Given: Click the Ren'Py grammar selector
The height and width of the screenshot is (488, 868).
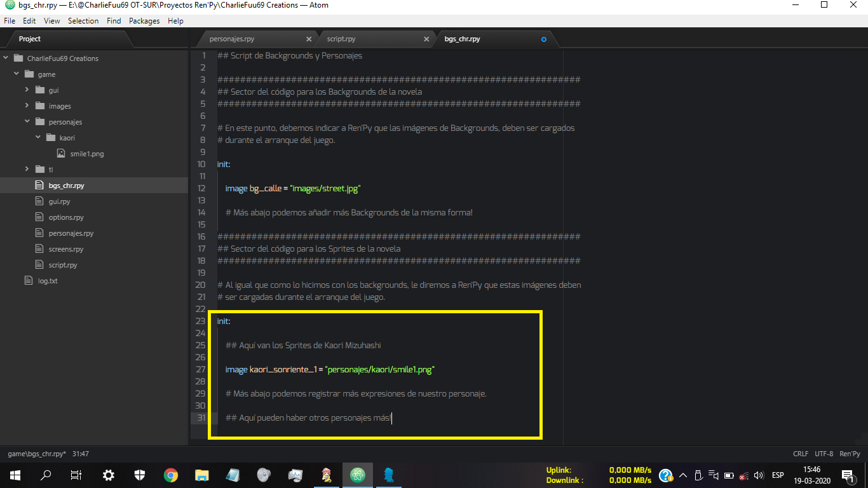Looking at the screenshot, I should [x=850, y=454].
